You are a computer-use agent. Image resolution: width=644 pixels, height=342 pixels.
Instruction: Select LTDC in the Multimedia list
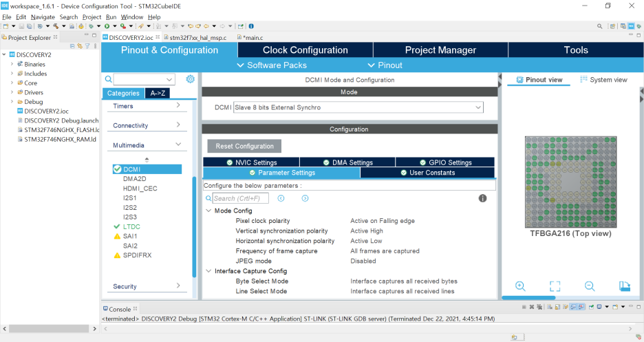pyautogui.click(x=131, y=226)
